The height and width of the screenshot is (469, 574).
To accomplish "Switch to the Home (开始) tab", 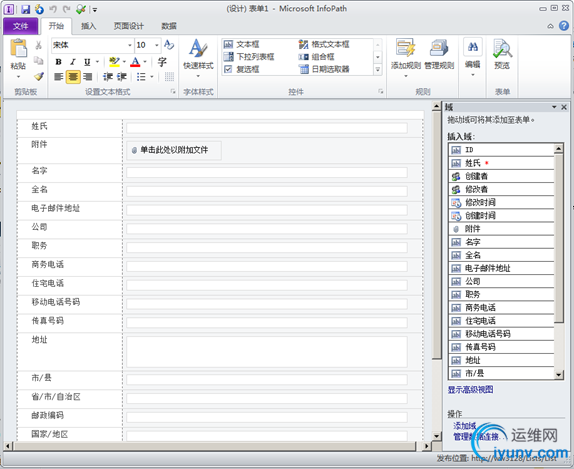I will [x=56, y=26].
